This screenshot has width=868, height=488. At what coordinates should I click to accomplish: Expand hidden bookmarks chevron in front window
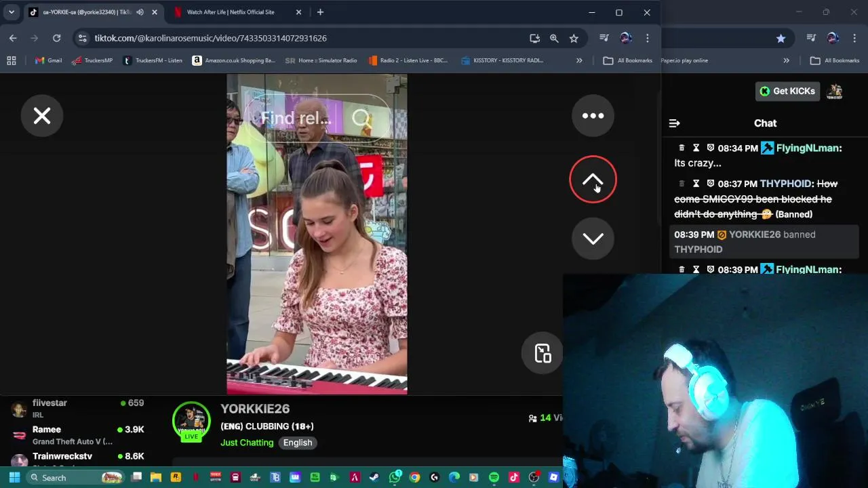579,60
